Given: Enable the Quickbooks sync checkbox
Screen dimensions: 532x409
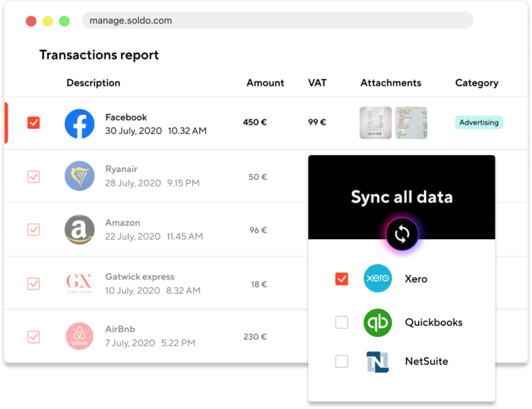Looking at the screenshot, I should click(342, 322).
